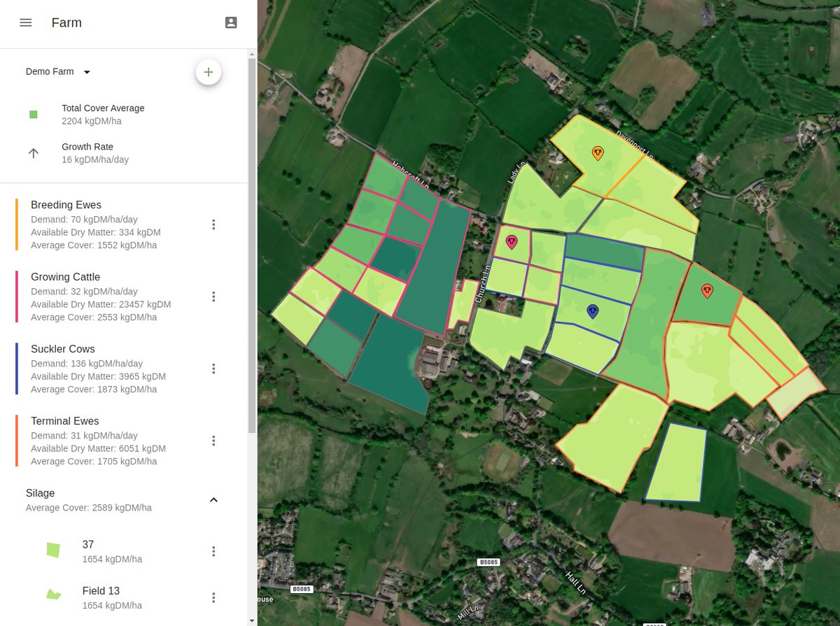Screen dimensions: 840x626
Task: Open Growing Cattle options menu
Action: 213,297
